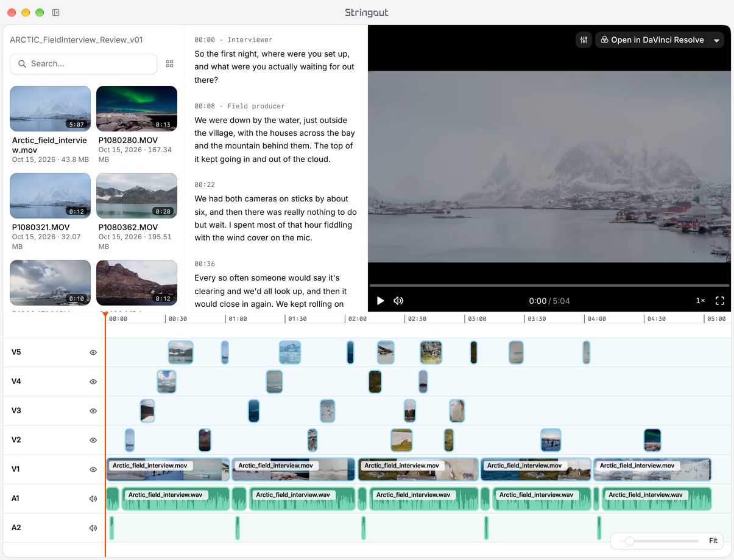Select the first clip on V4 track
Screen dimensions: 734x560
point(166,382)
